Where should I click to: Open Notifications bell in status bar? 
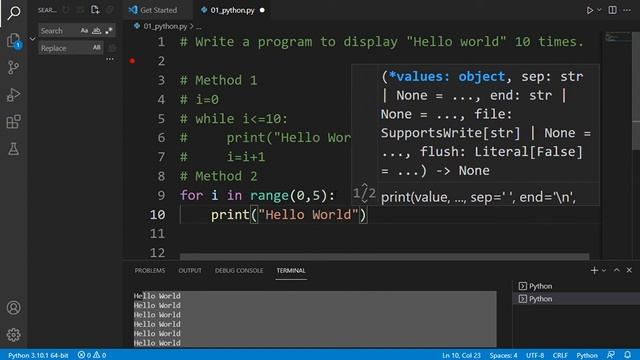coord(627,355)
